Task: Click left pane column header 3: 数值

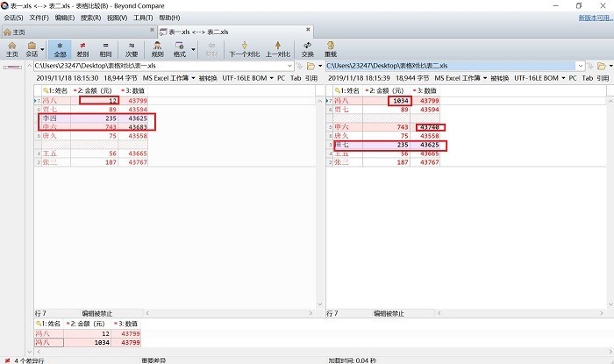Action: [x=133, y=90]
